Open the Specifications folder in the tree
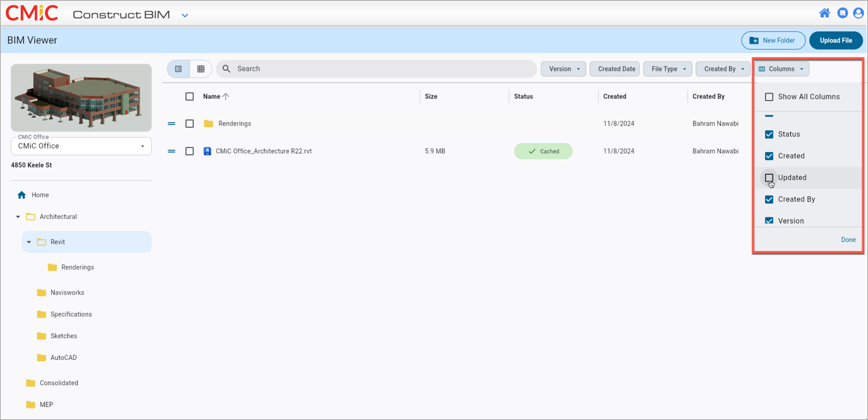 coord(71,314)
